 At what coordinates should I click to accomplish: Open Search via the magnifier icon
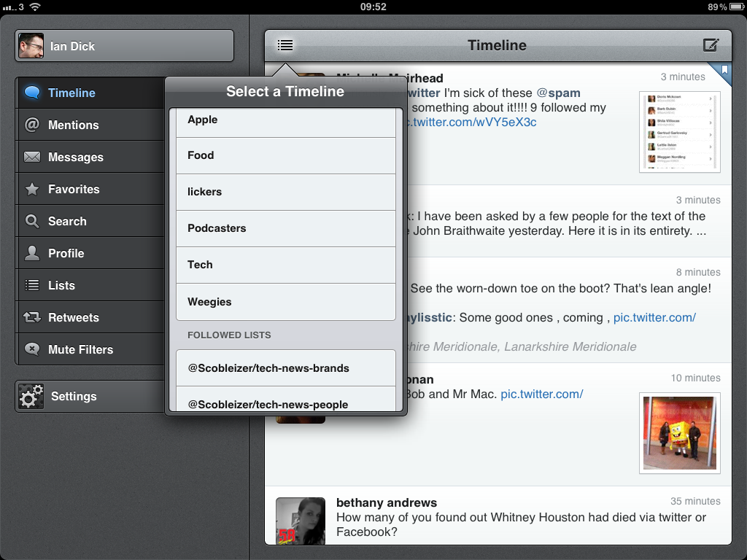pyautogui.click(x=32, y=221)
